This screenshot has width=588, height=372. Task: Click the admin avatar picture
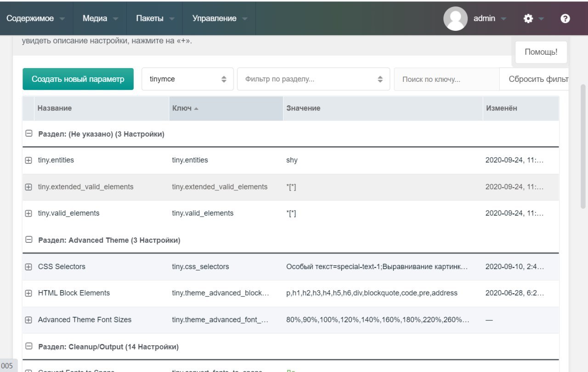point(455,18)
